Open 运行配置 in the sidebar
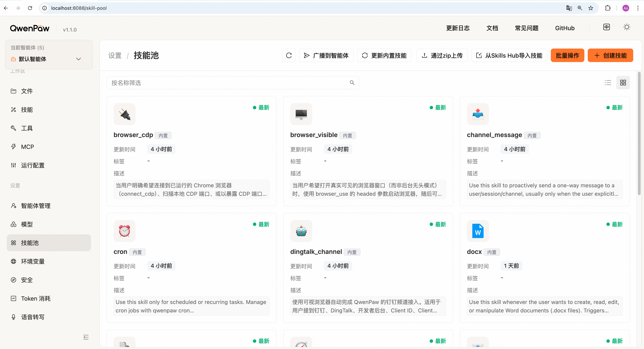The image size is (644, 349). (49, 165)
